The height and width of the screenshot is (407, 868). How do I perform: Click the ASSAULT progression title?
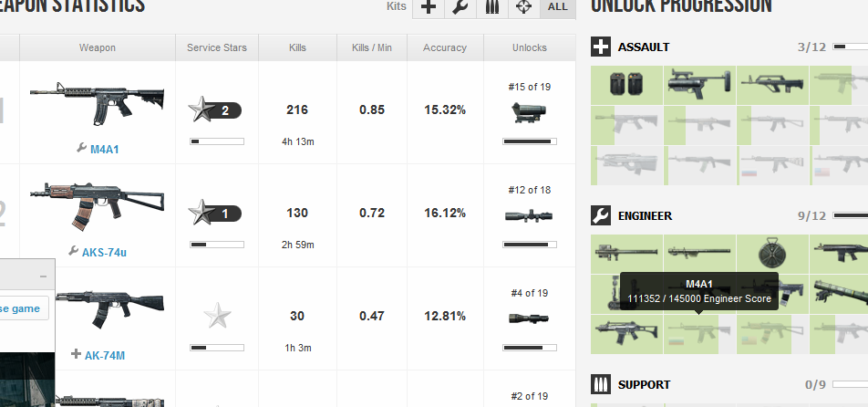click(644, 47)
